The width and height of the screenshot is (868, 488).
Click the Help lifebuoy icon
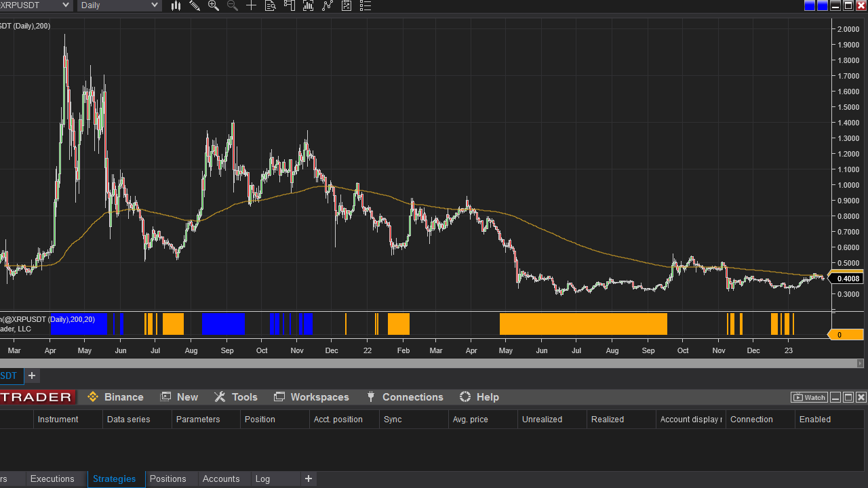[x=465, y=397]
